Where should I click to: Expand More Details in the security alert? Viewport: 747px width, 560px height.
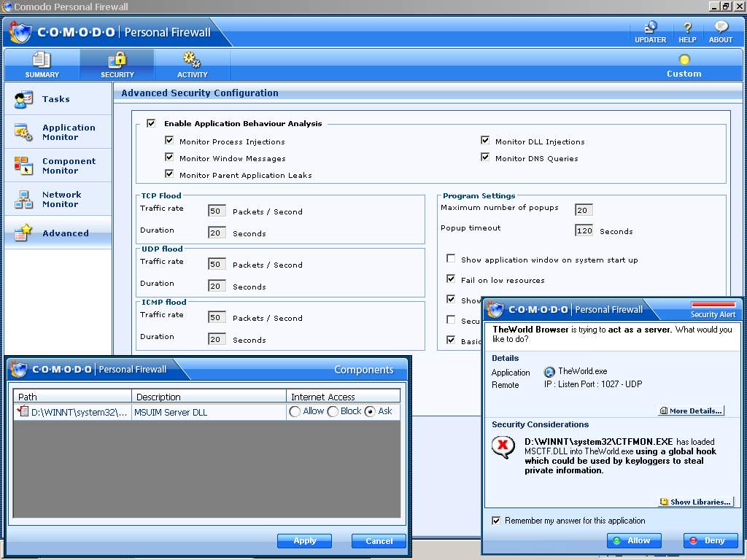pos(691,411)
